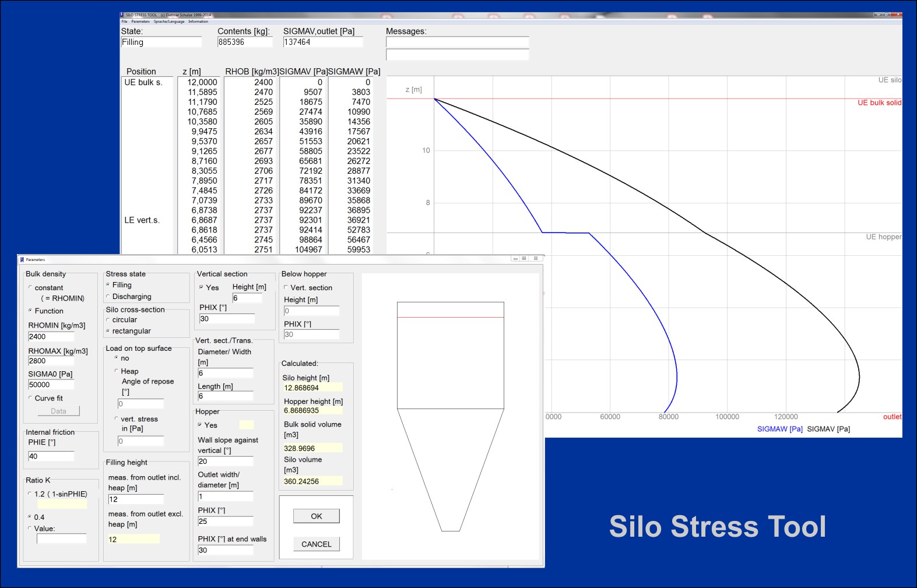
Task: Edit filling height incl. heap field
Action: point(136,499)
